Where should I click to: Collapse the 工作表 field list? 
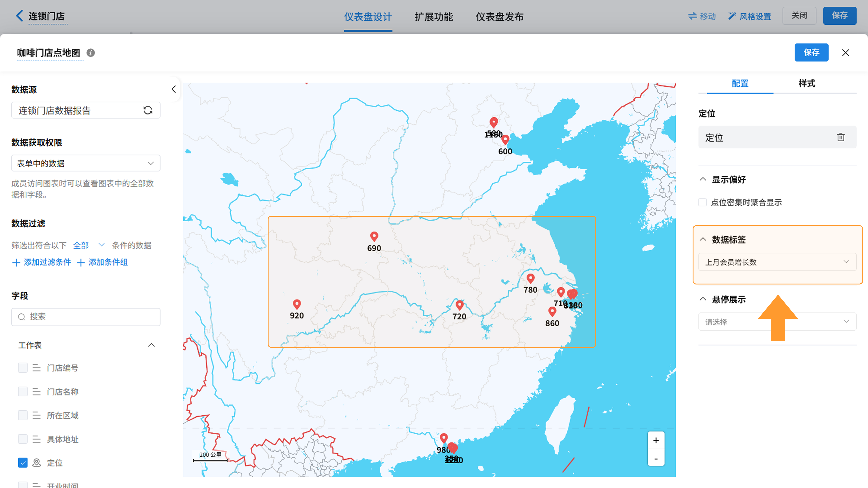[151, 345]
